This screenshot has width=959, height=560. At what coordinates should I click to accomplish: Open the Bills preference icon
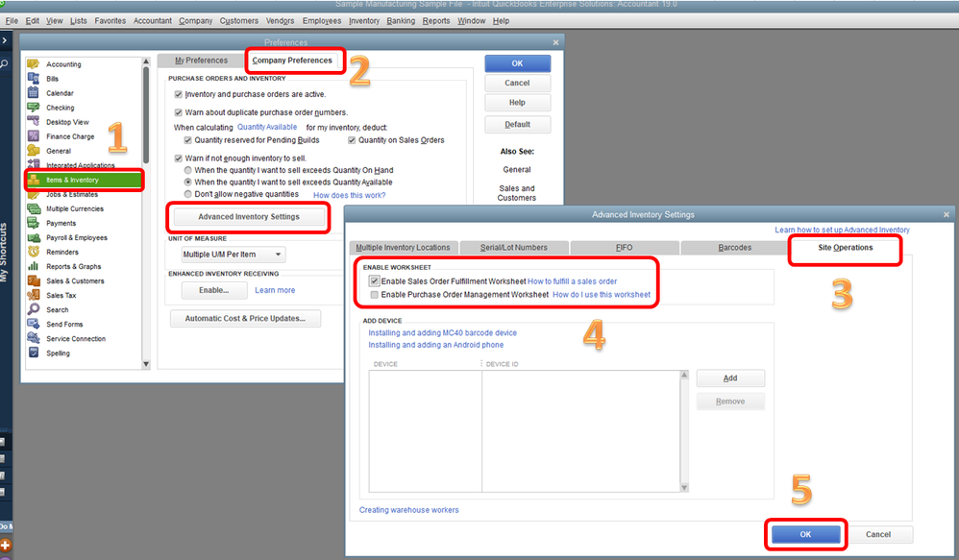(34, 78)
